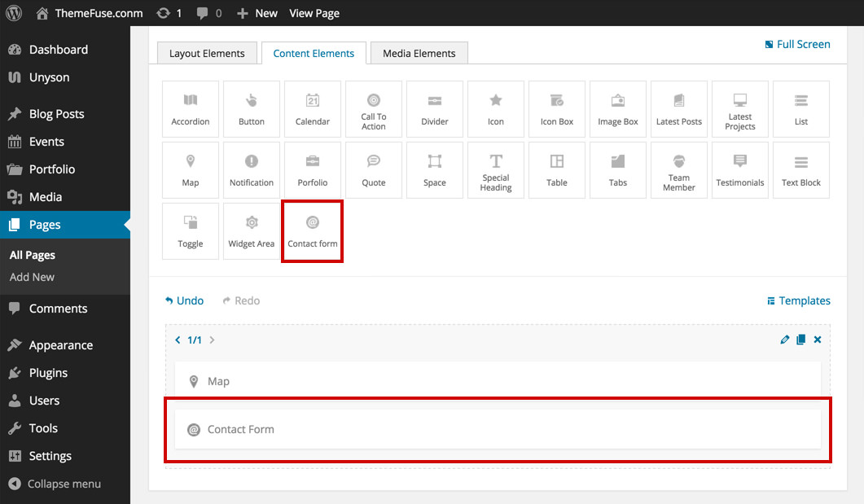The width and height of the screenshot is (864, 504).
Task: Open Full Screen builder mode
Action: tap(797, 44)
